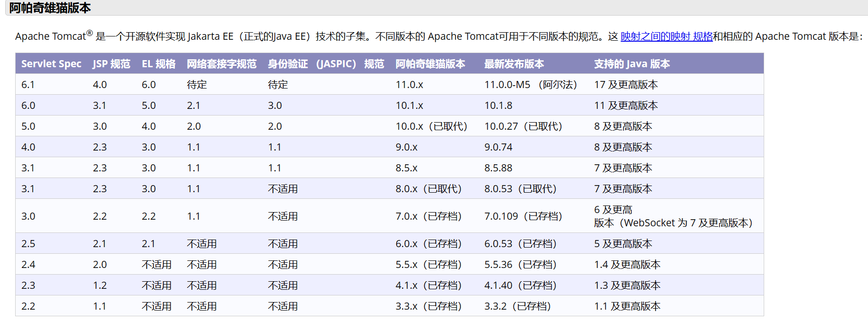Click the 9.0.74 release cell
The width and height of the screenshot is (868, 321).
click(498, 147)
